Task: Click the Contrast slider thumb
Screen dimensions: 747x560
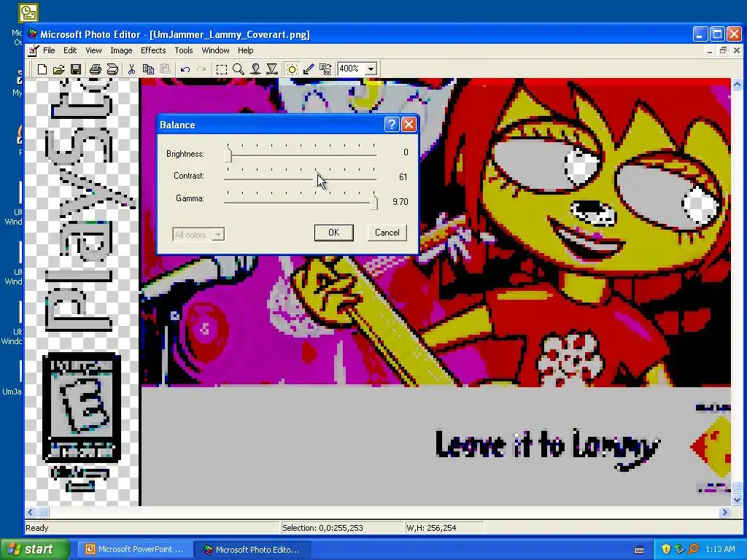Action: point(317,179)
